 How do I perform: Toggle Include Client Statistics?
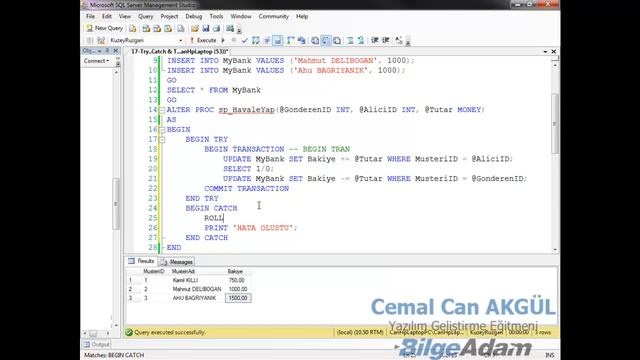tap(302, 40)
